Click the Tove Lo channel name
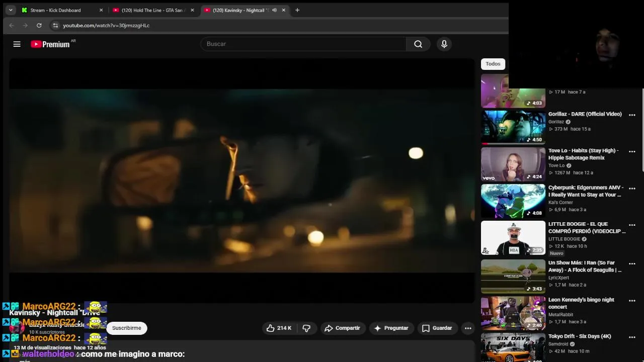The width and height of the screenshot is (644, 362). [x=556, y=166]
